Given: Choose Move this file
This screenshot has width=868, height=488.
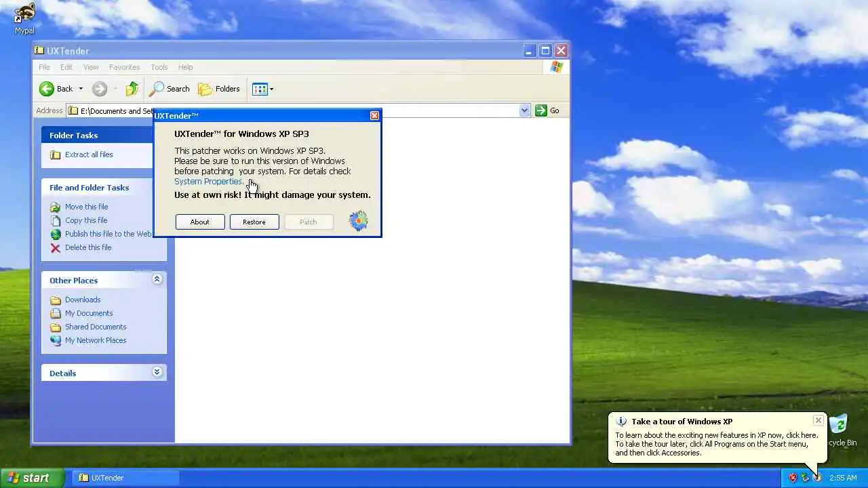Looking at the screenshot, I should coord(86,207).
